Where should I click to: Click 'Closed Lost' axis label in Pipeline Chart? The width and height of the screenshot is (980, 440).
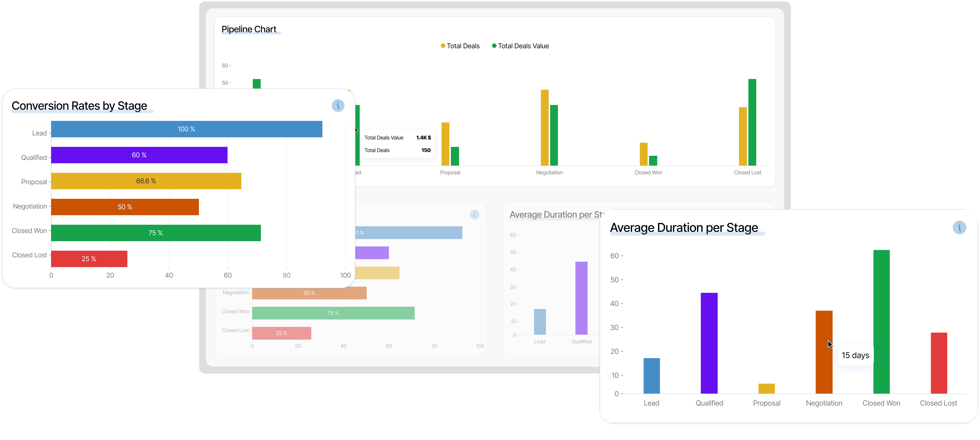(748, 173)
